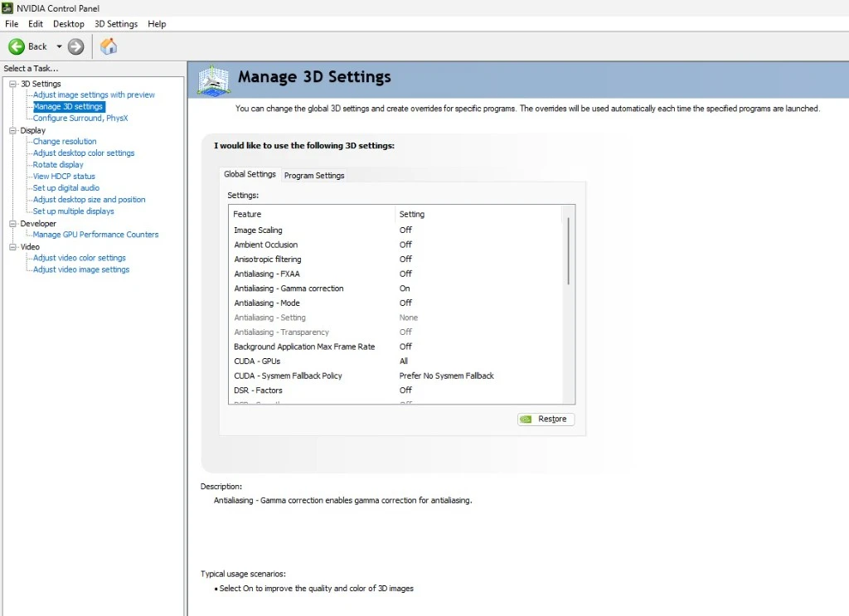Click the Home house icon
This screenshot has height=616, width=849.
(x=109, y=46)
